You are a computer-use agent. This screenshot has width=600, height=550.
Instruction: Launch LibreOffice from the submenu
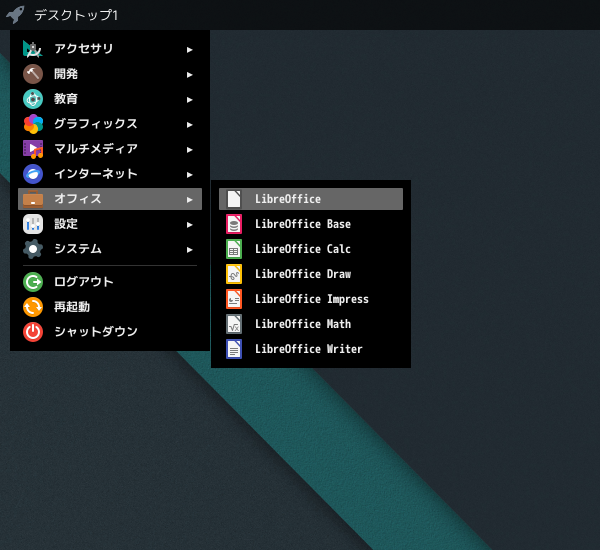[x=311, y=199]
